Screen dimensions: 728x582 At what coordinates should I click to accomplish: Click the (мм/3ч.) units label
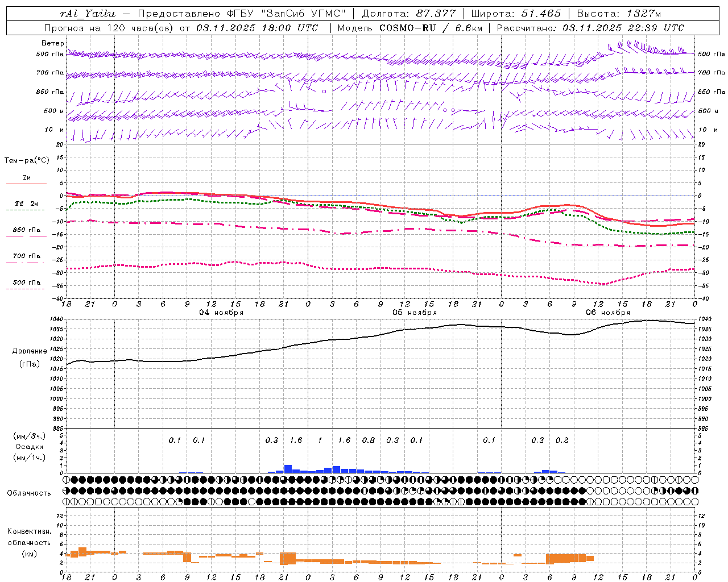click(29, 436)
